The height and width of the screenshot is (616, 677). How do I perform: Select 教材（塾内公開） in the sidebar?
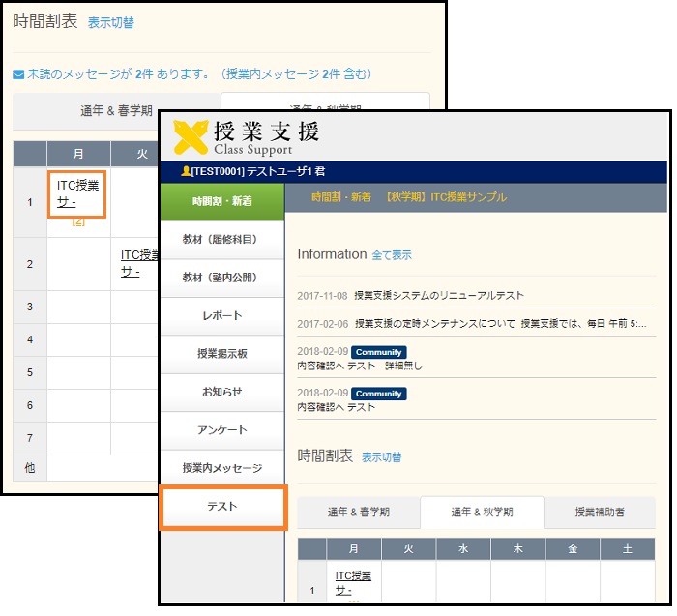221,278
